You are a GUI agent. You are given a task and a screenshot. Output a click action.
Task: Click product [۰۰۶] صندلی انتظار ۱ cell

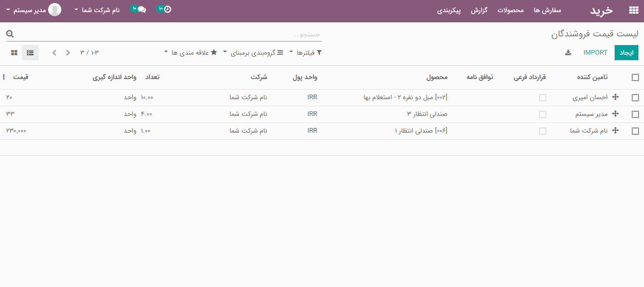coord(421,131)
